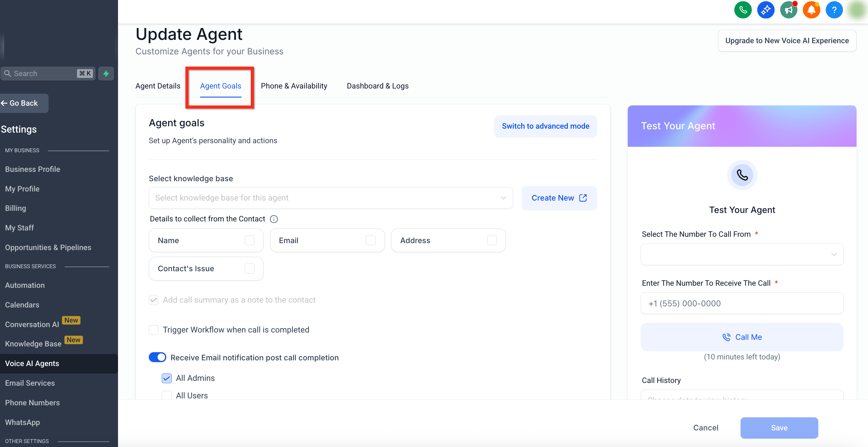Image resolution: width=868 pixels, height=447 pixels.
Task: Check the Name detail checkbox
Action: (x=249, y=240)
